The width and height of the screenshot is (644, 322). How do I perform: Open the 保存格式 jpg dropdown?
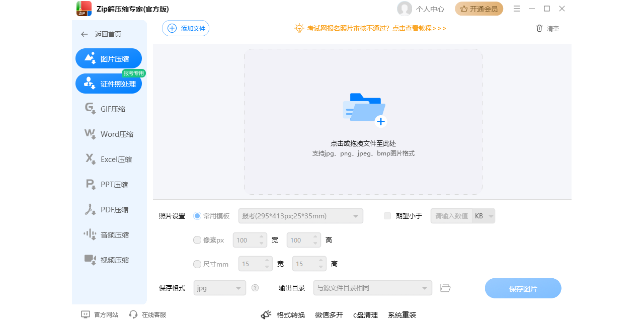click(x=219, y=287)
